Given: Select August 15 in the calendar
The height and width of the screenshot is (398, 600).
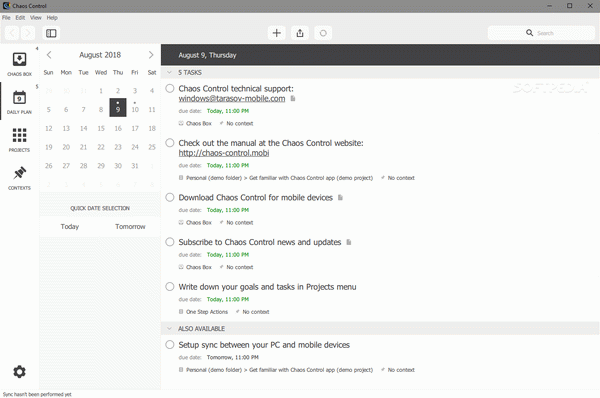Looking at the screenshot, I should 101,129.
